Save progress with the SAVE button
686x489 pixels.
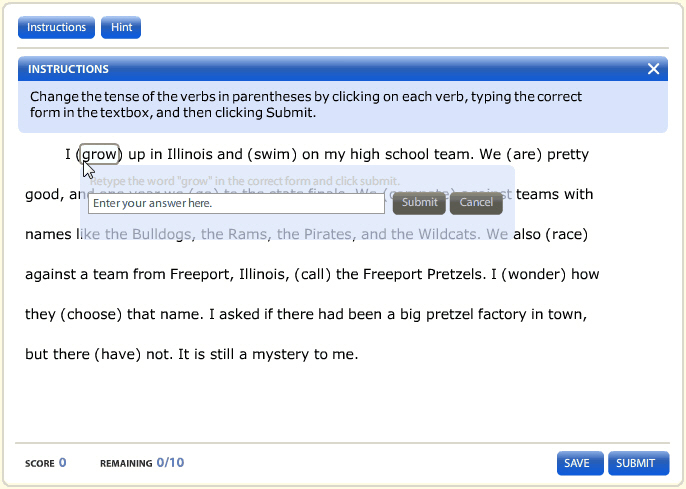coord(579,463)
